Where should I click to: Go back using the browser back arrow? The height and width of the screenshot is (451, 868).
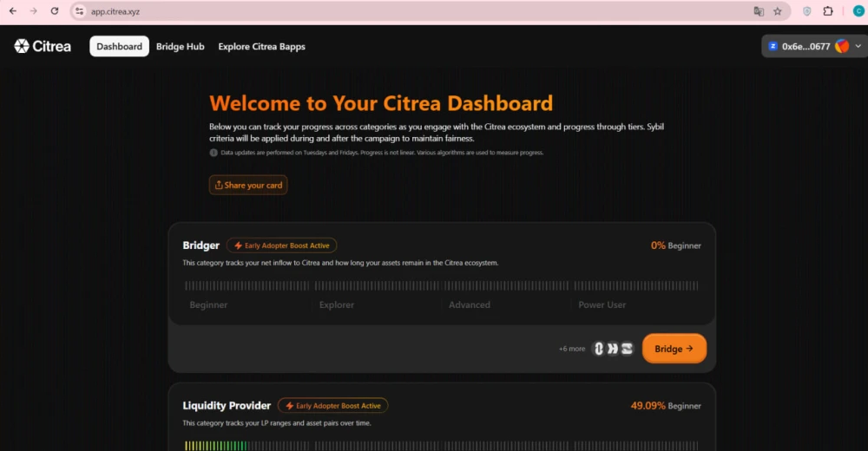pyautogui.click(x=12, y=11)
